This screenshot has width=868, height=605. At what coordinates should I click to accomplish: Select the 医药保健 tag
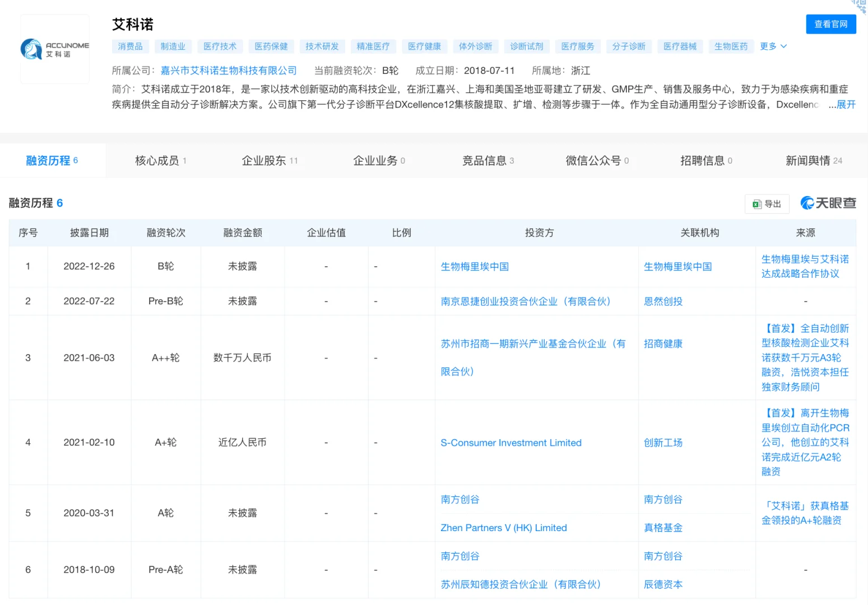271,46
